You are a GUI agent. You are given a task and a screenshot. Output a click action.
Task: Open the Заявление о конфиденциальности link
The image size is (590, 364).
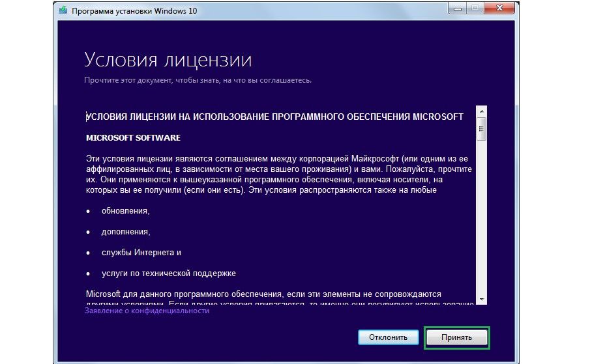[x=147, y=311]
